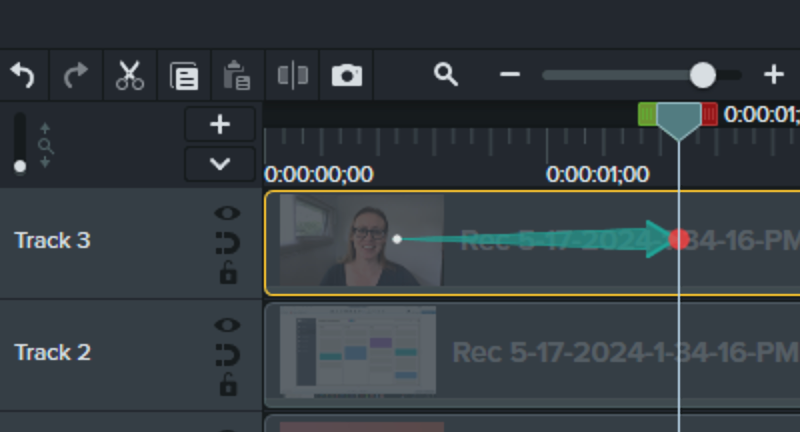
Task: Cut selection with the scissors icon
Action: 130,75
